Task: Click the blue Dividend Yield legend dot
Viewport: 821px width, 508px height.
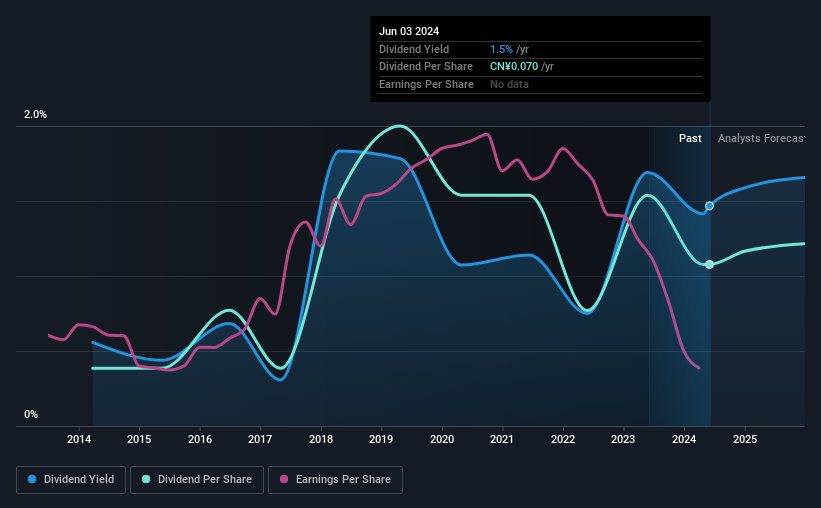Action: 32,479
